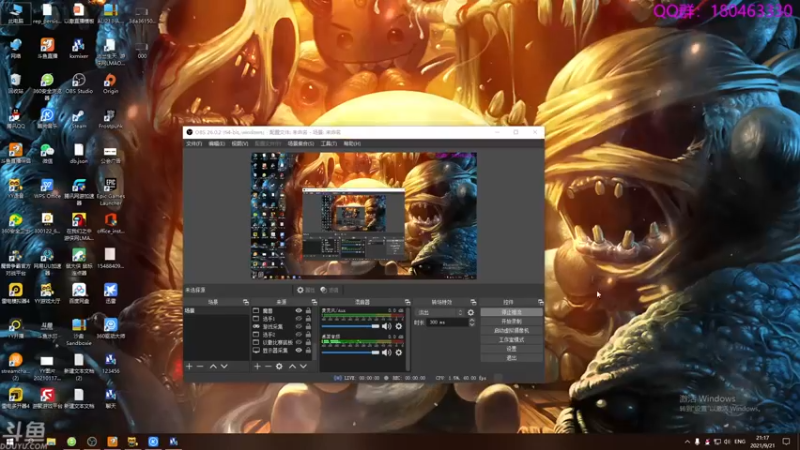Screen dimensions: 800x450
Task: Toggle lock on 选手2 source
Action: click(x=308, y=335)
